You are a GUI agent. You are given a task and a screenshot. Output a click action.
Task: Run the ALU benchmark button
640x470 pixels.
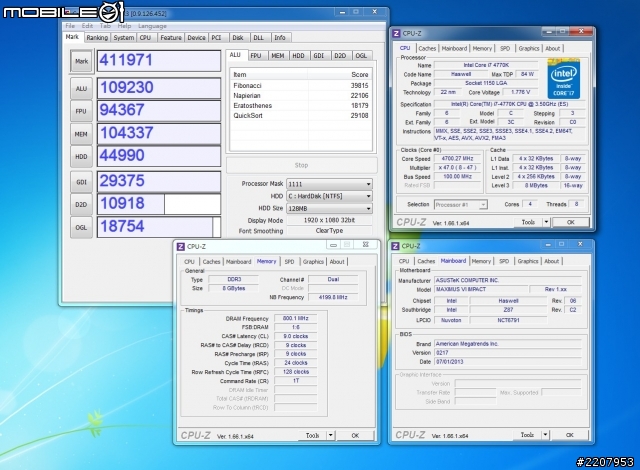(81, 89)
